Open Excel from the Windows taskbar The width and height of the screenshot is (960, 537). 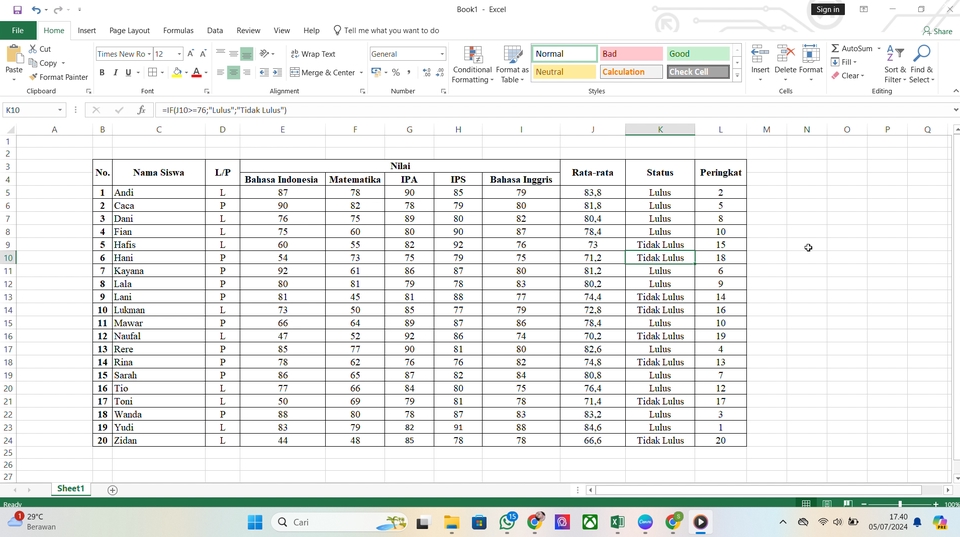tap(617, 522)
